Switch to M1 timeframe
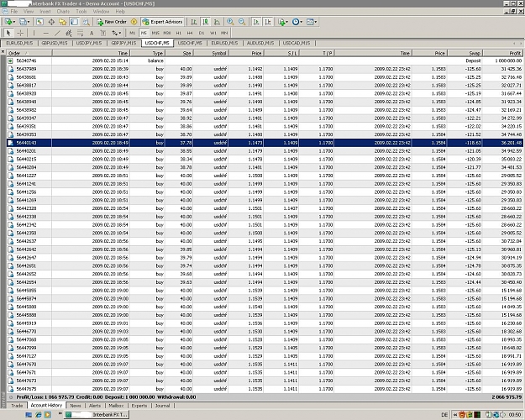The height and width of the screenshot is (420, 525). click(133, 33)
